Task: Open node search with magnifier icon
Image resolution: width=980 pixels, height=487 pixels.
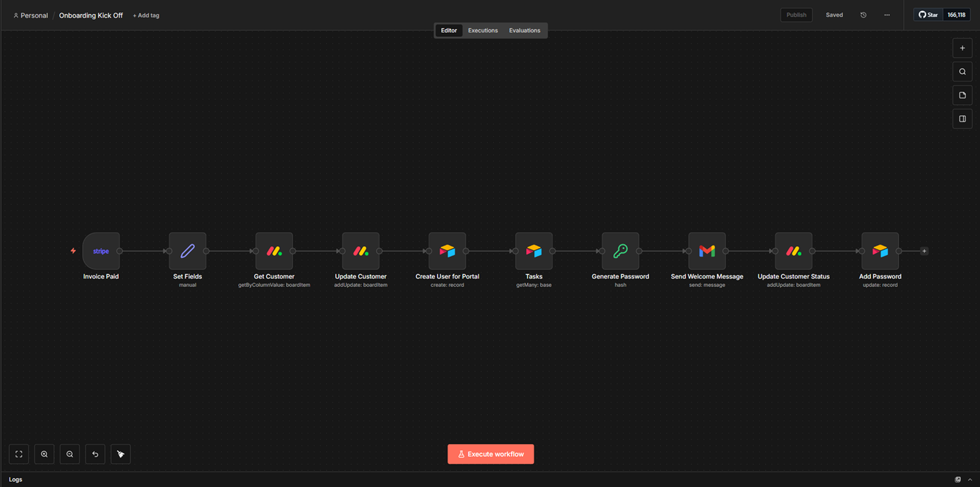Action: (962, 72)
